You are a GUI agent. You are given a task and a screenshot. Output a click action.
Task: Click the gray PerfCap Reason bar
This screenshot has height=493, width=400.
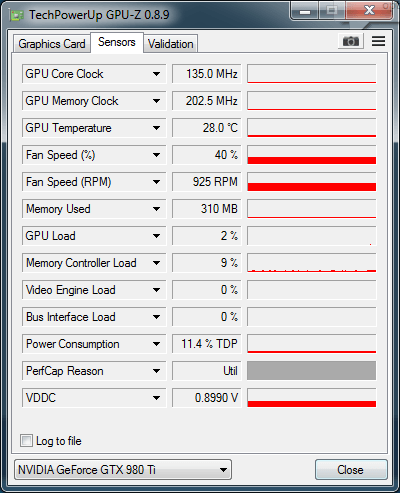point(312,371)
